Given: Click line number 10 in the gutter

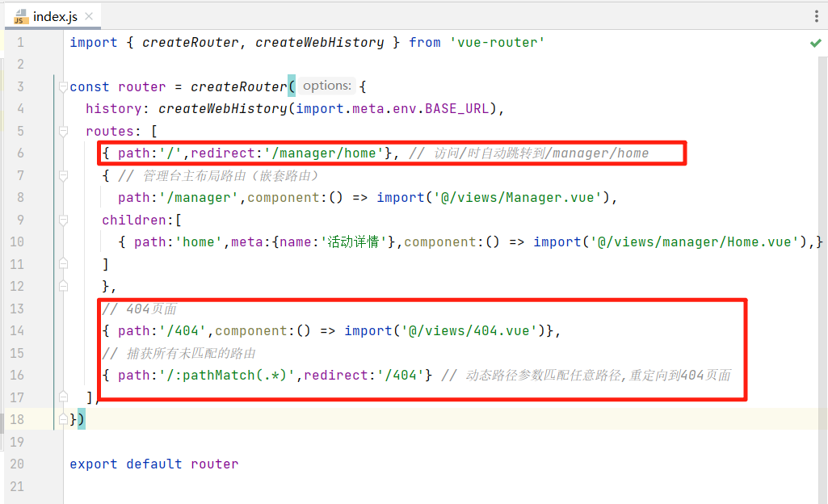Looking at the screenshot, I should (x=17, y=241).
